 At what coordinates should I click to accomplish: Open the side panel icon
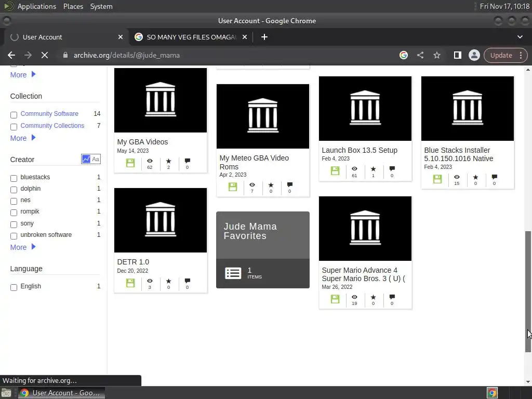coord(457,55)
